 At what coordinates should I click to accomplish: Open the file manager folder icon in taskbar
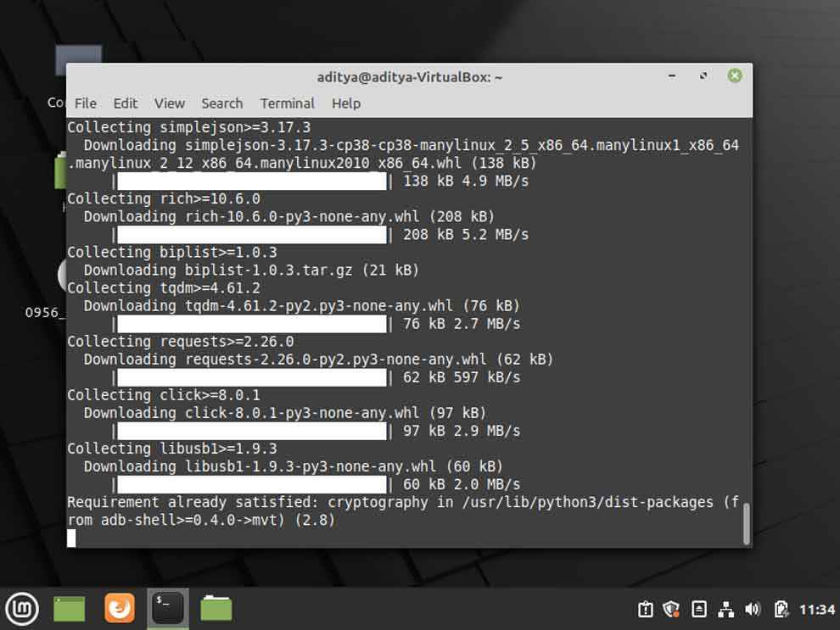tap(216, 609)
